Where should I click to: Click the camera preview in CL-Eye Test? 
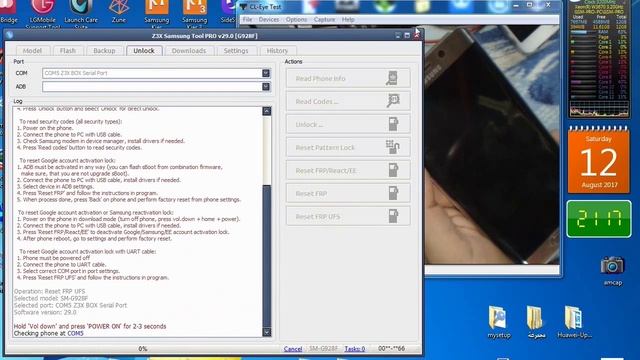click(x=492, y=145)
